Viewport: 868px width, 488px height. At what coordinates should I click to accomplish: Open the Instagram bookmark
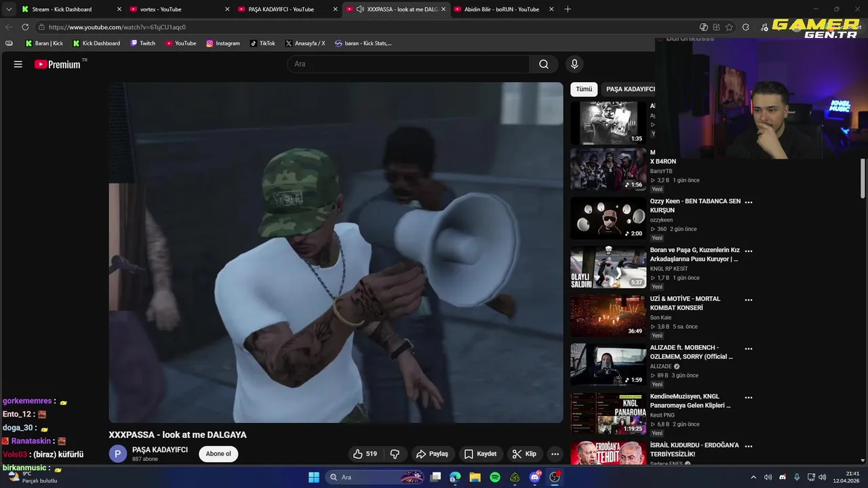point(223,43)
